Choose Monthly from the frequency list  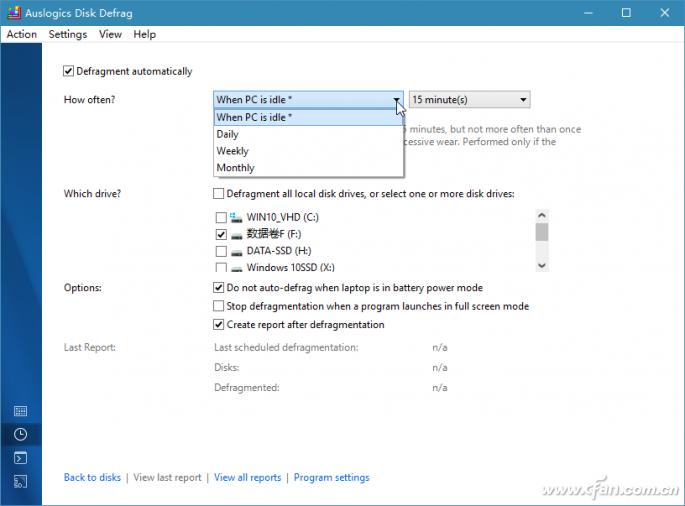308,167
